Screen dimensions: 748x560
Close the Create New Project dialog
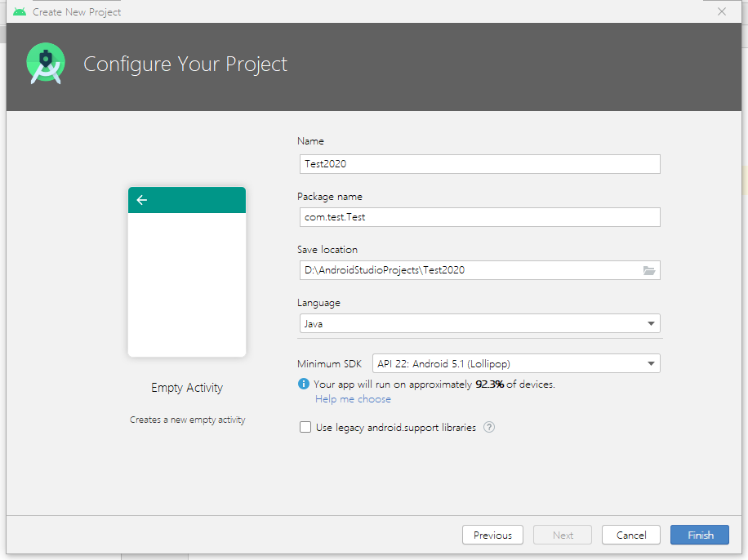(x=722, y=11)
